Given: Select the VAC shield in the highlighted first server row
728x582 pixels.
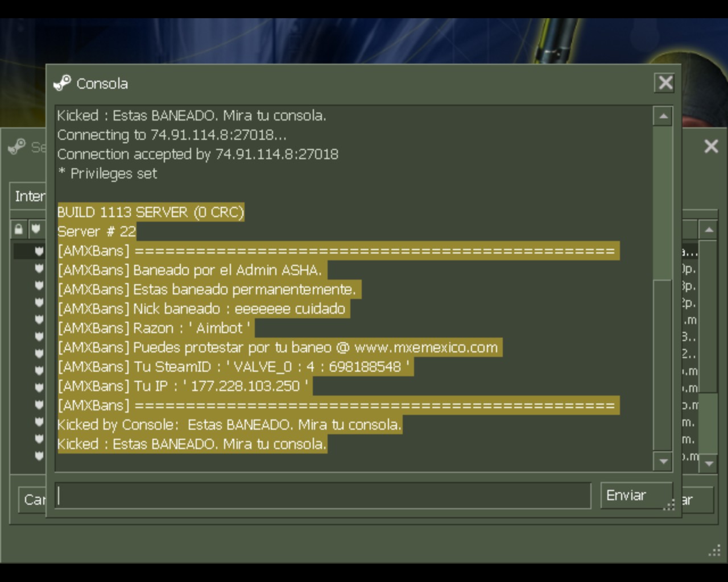Looking at the screenshot, I should [39, 251].
